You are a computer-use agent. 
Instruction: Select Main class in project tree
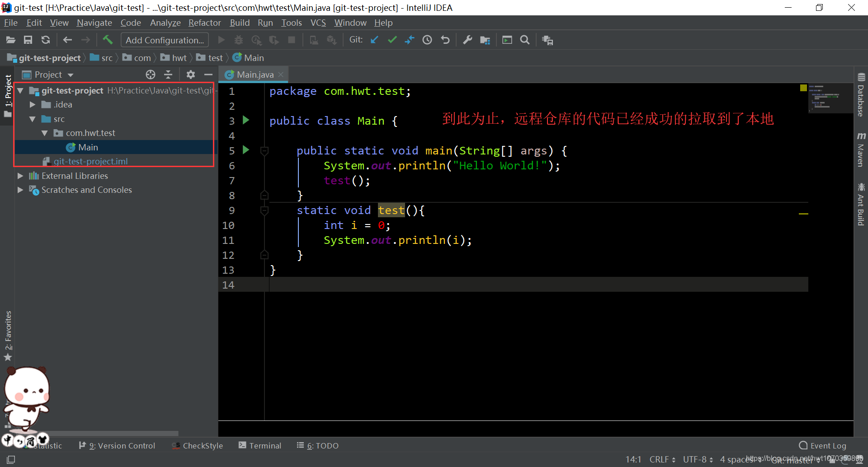(x=82, y=147)
